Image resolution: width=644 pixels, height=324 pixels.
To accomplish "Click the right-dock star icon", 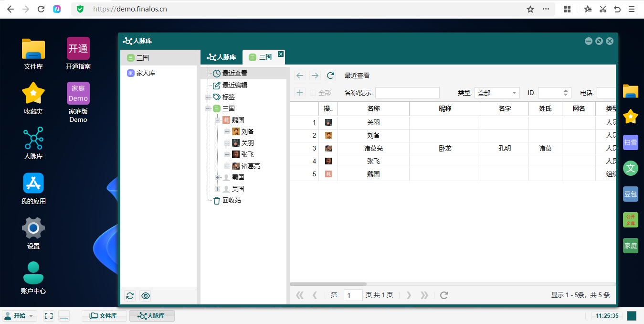I will point(631,116).
